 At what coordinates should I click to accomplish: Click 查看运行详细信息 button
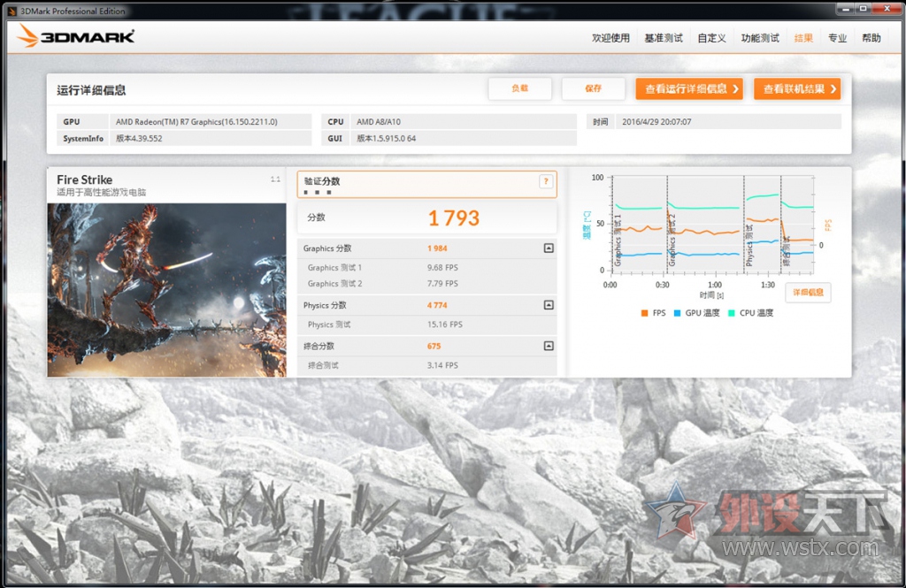tap(689, 89)
